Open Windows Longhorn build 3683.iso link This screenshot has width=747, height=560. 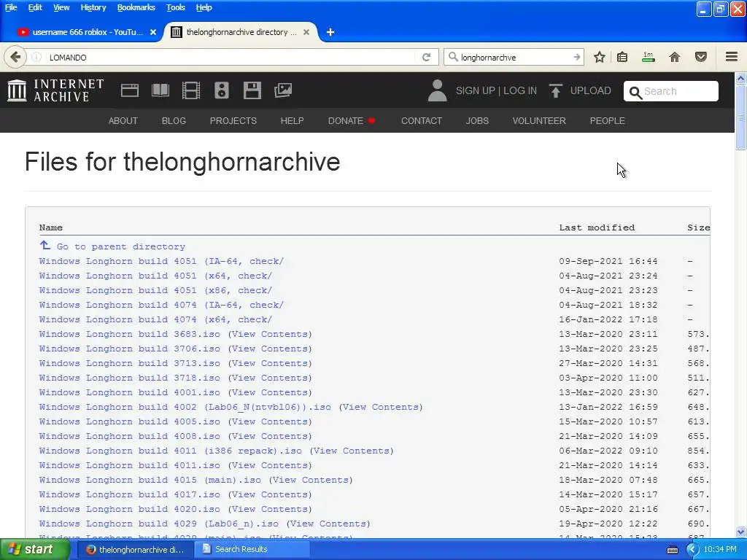[x=130, y=334]
